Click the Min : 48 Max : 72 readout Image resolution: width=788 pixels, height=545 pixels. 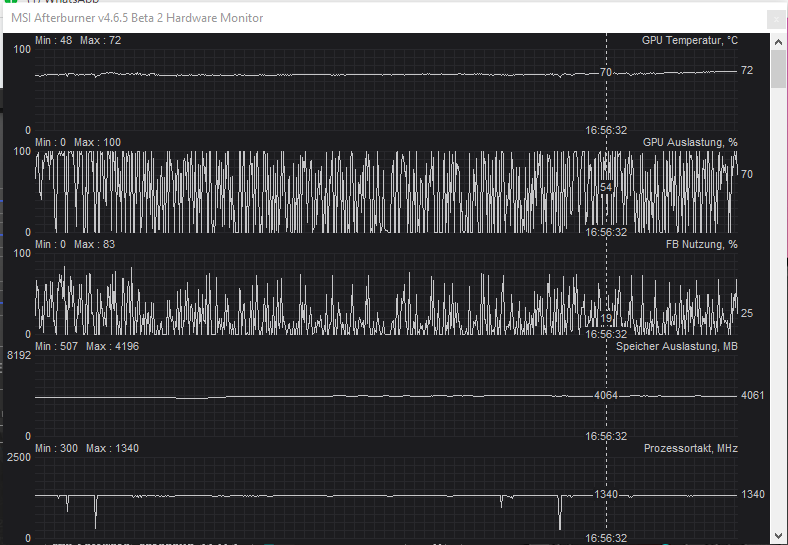pos(78,40)
